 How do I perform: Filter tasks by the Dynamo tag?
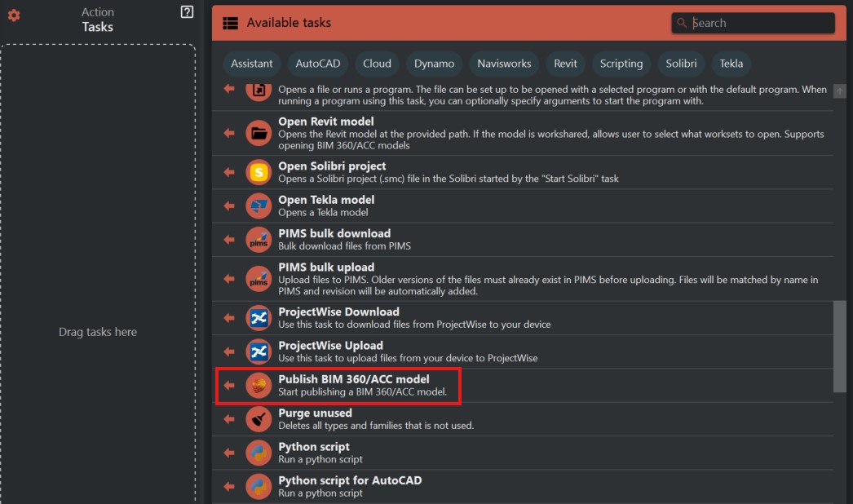434,64
